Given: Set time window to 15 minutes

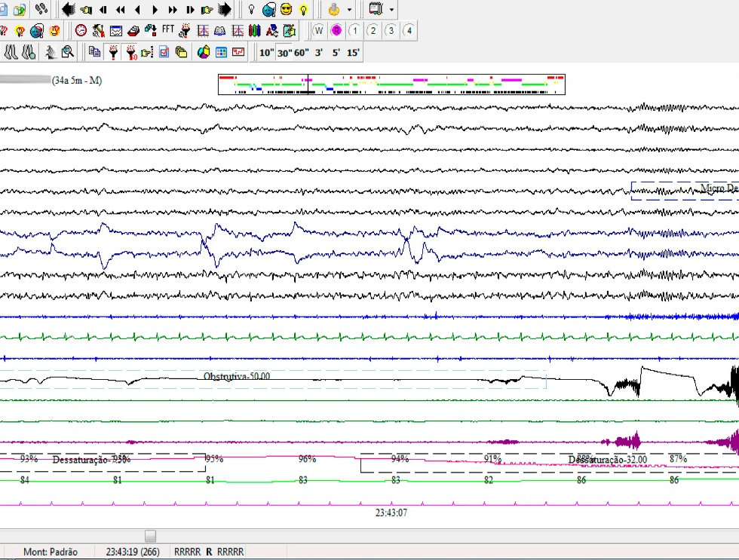Looking at the screenshot, I should tap(353, 52).
